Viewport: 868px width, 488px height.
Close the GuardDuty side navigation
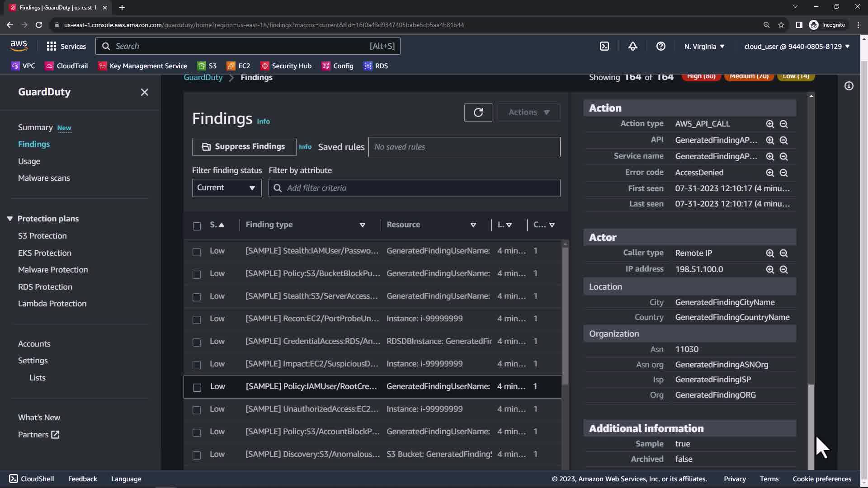click(x=145, y=92)
